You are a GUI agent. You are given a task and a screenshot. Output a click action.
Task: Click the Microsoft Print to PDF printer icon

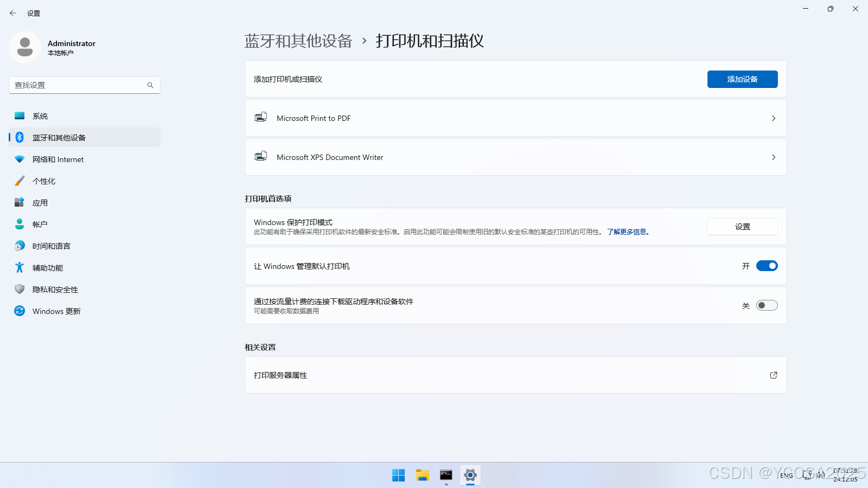tap(261, 117)
